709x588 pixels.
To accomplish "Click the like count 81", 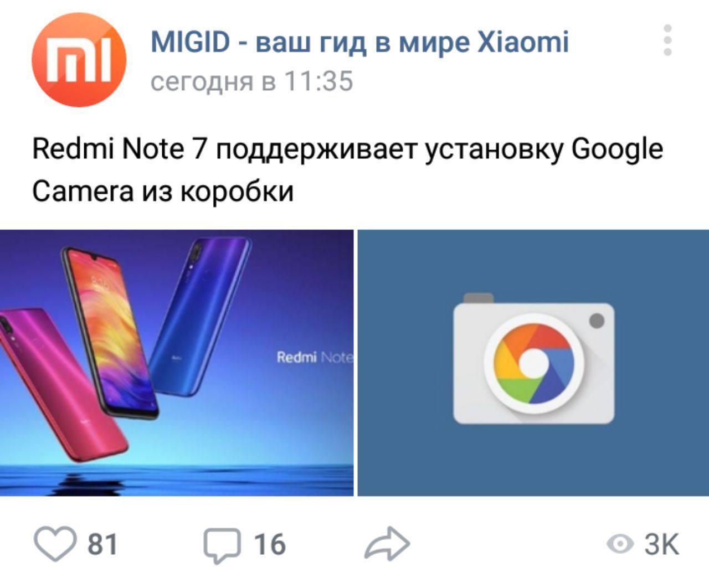I will click(102, 544).
